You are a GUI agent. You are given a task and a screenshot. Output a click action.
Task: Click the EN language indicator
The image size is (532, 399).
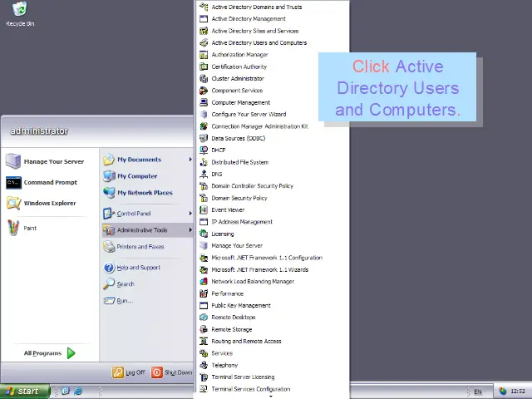tap(478, 392)
